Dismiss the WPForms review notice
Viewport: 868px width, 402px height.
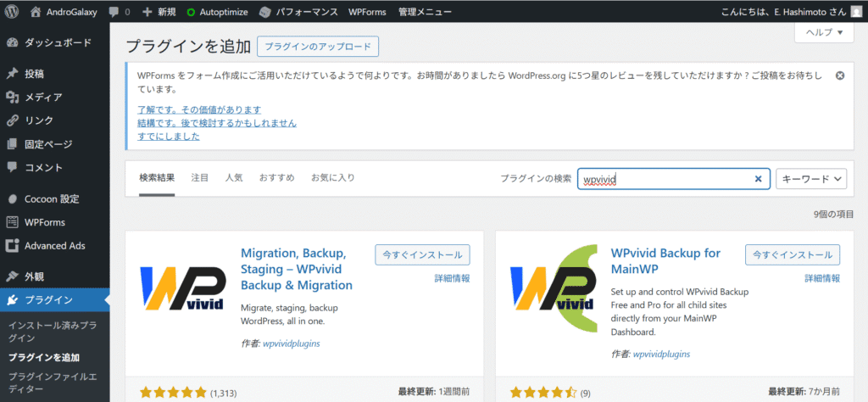click(840, 75)
